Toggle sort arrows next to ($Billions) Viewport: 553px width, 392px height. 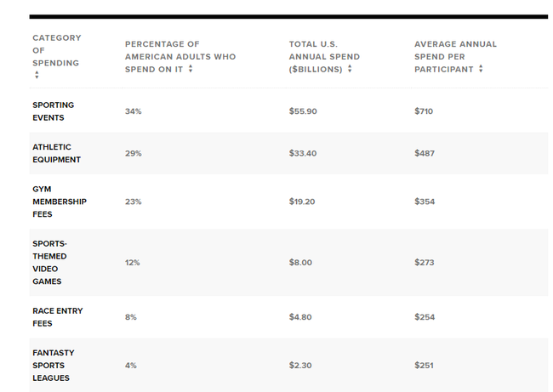click(350, 68)
